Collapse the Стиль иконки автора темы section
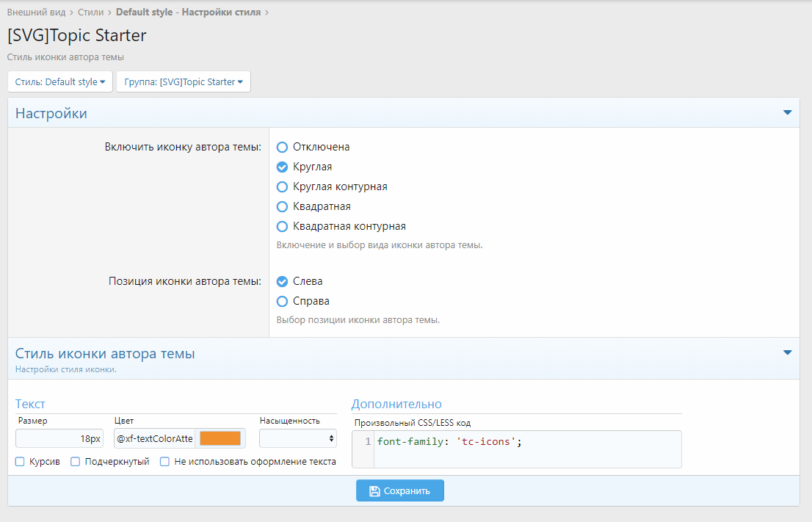Viewport: 812px width, 522px height. (787, 353)
